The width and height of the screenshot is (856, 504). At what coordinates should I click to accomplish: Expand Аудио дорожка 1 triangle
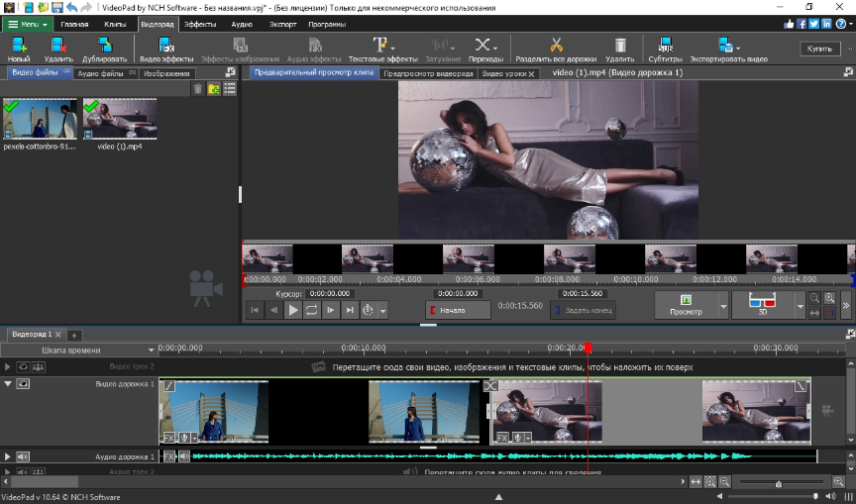tap(7, 456)
